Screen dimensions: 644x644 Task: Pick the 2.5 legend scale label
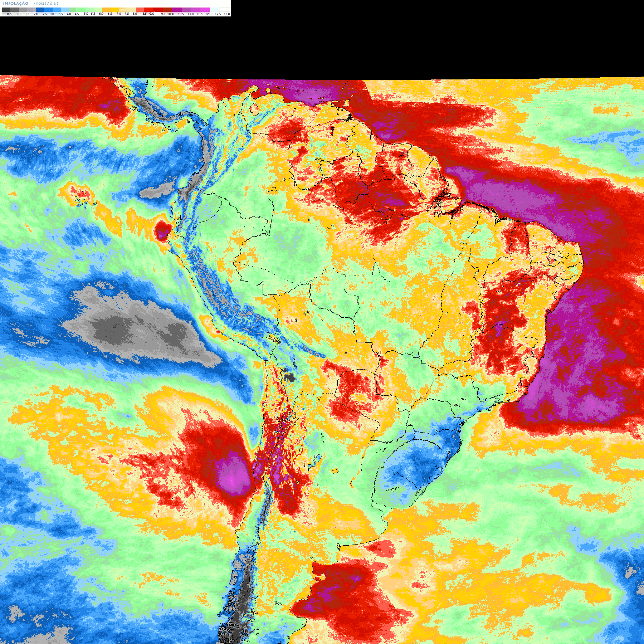[45, 14]
